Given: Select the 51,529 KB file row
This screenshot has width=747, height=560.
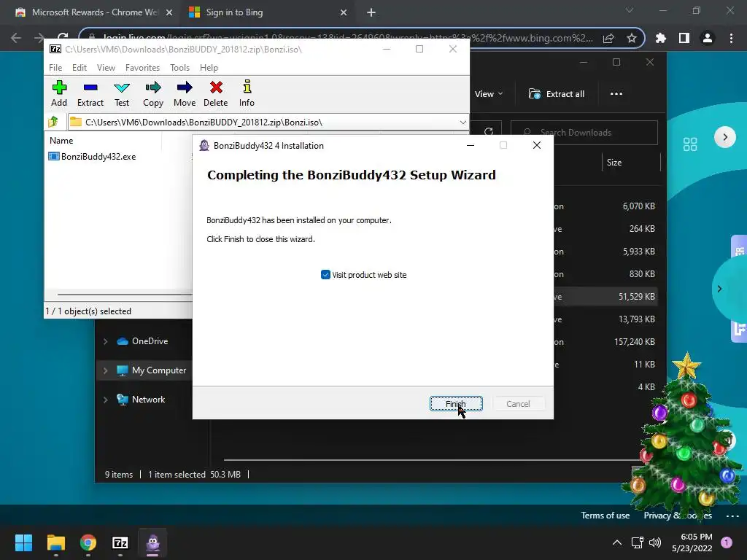Looking at the screenshot, I should [606, 296].
